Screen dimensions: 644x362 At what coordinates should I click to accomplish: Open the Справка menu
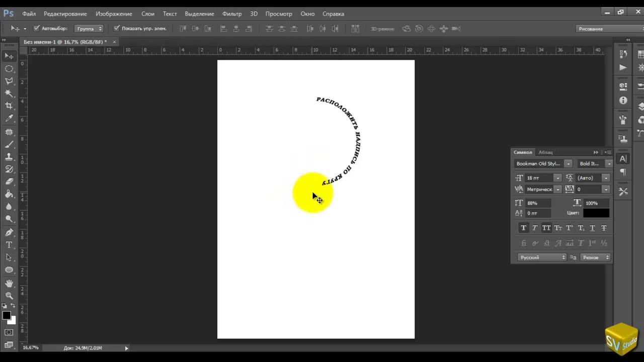pos(333,14)
